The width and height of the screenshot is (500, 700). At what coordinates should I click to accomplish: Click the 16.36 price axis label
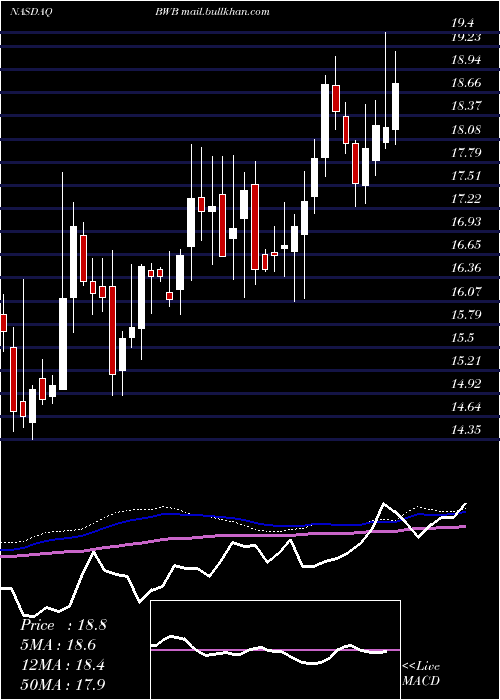click(466, 268)
